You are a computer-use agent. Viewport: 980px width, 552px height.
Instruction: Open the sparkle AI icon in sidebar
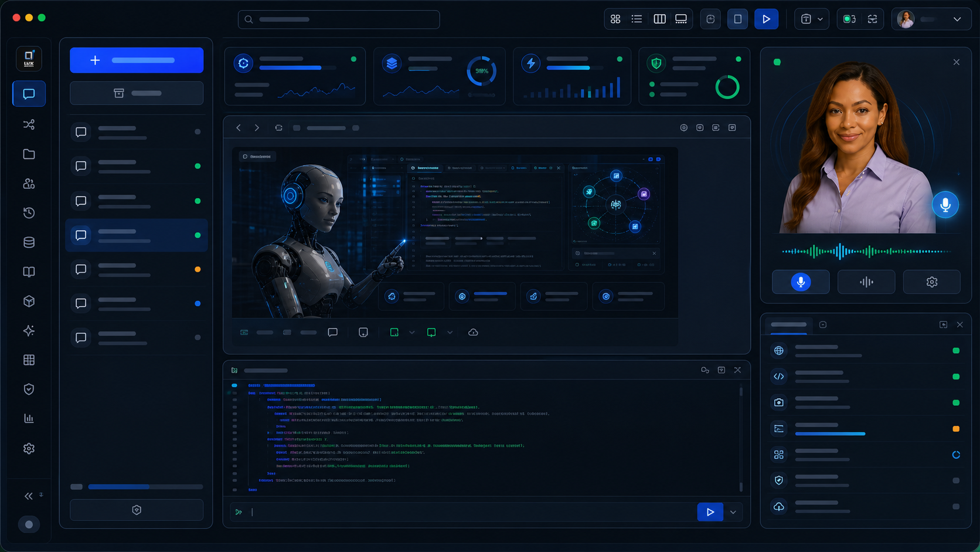tap(29, 331)
